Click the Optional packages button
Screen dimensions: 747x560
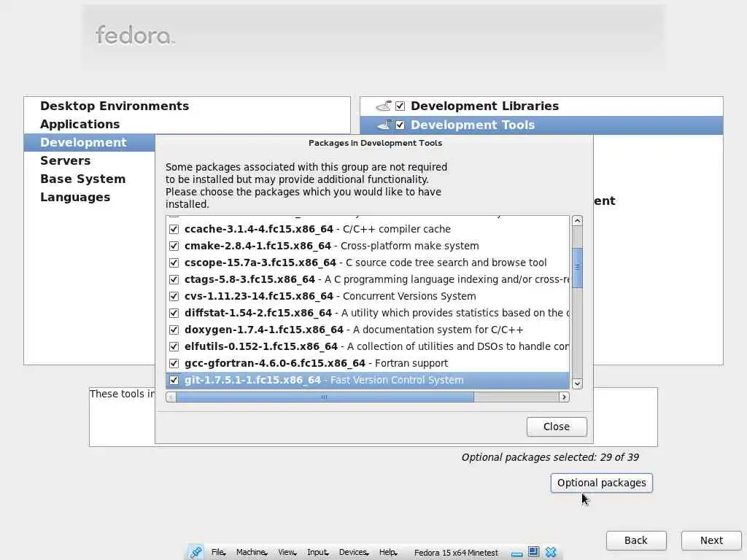(602, 483)
